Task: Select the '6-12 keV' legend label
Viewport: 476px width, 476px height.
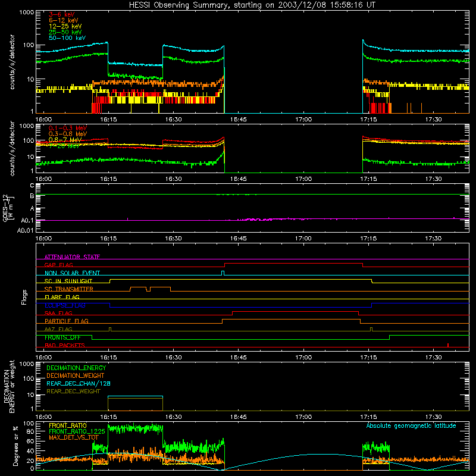Action: click(x=63, y=20)
